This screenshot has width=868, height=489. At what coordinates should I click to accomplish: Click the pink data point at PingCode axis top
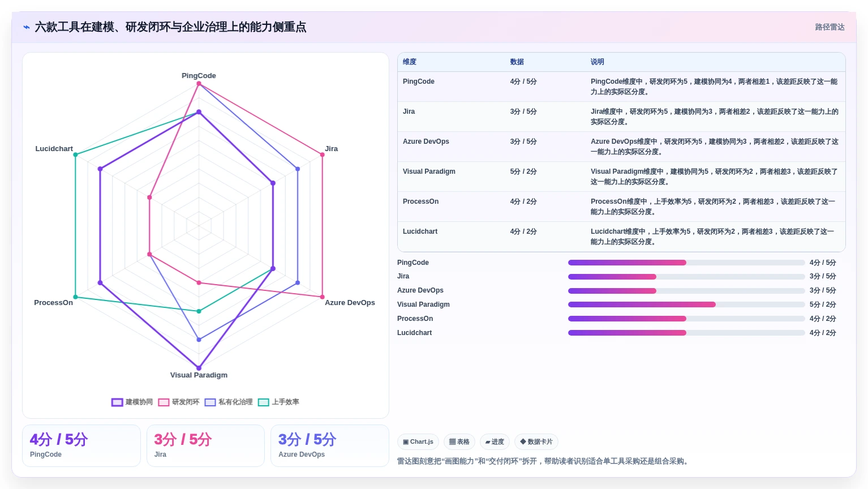click(199, 84)
